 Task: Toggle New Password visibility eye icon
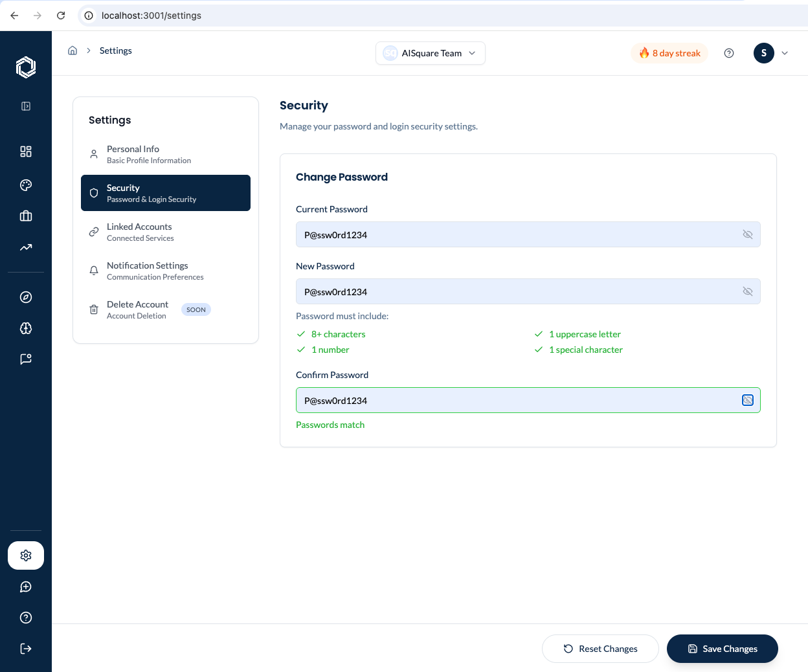[748, 291]
